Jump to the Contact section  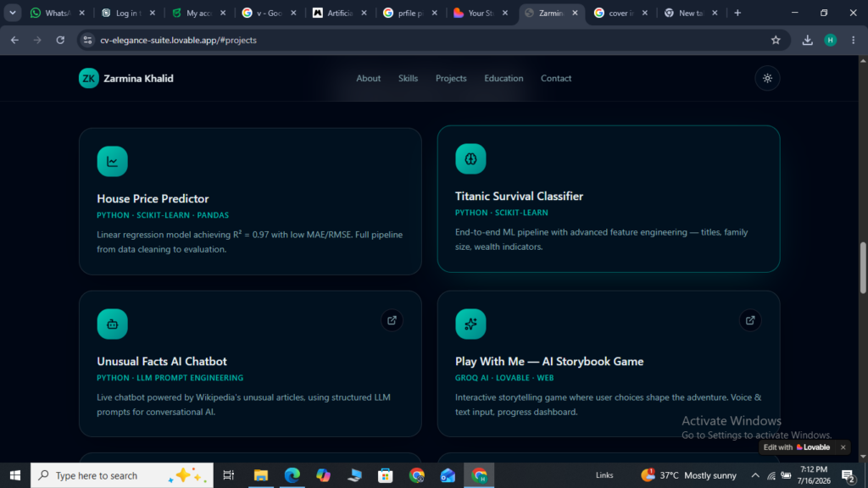tap(556, 79)
